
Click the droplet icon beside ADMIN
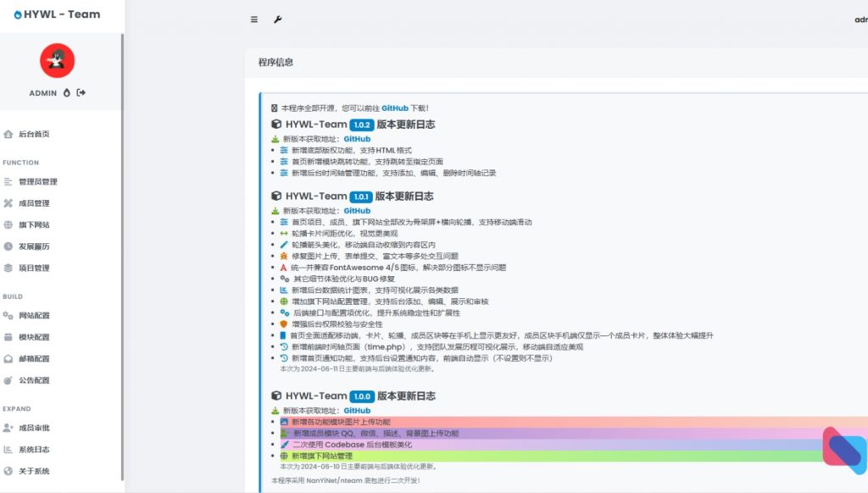click(66, 93)
